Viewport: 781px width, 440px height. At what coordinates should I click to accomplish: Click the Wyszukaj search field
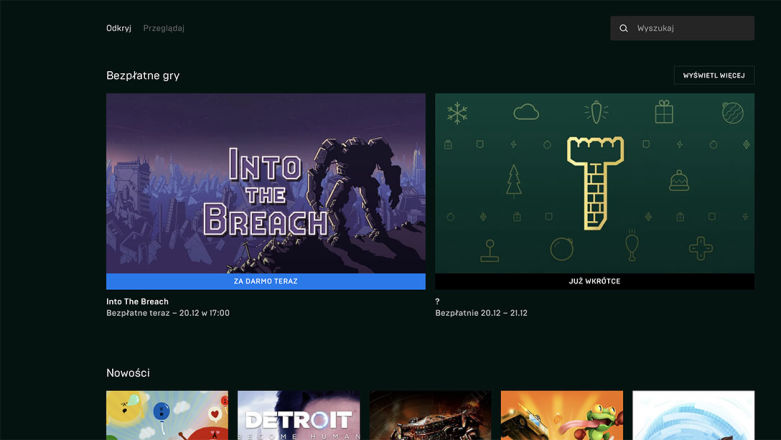coord(682,28)
